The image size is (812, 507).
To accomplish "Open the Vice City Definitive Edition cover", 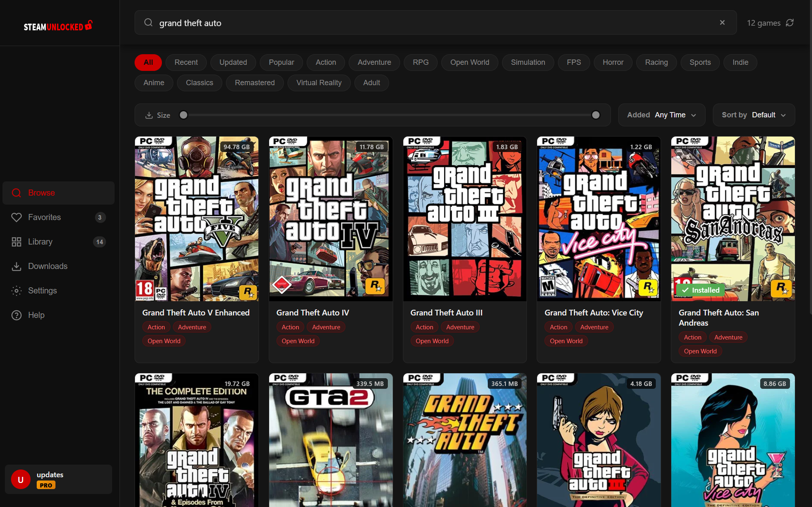I will [733, 440].
